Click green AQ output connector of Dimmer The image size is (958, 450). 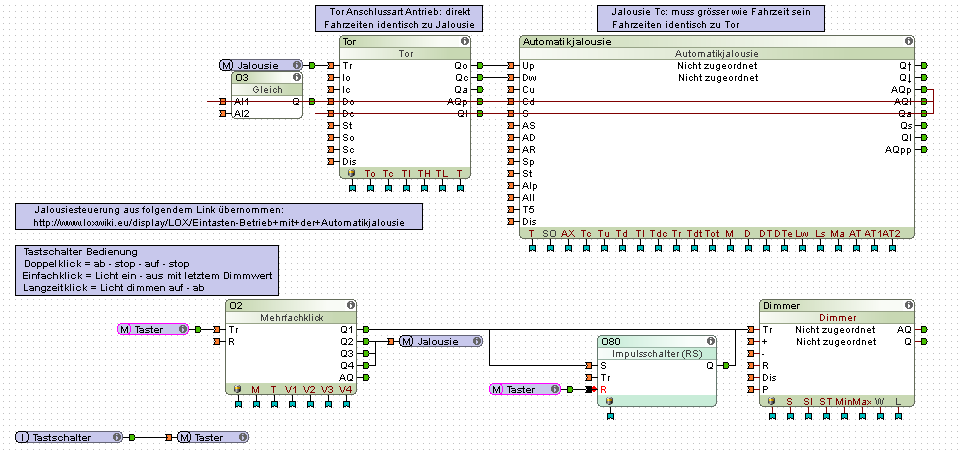click(924, 329)
